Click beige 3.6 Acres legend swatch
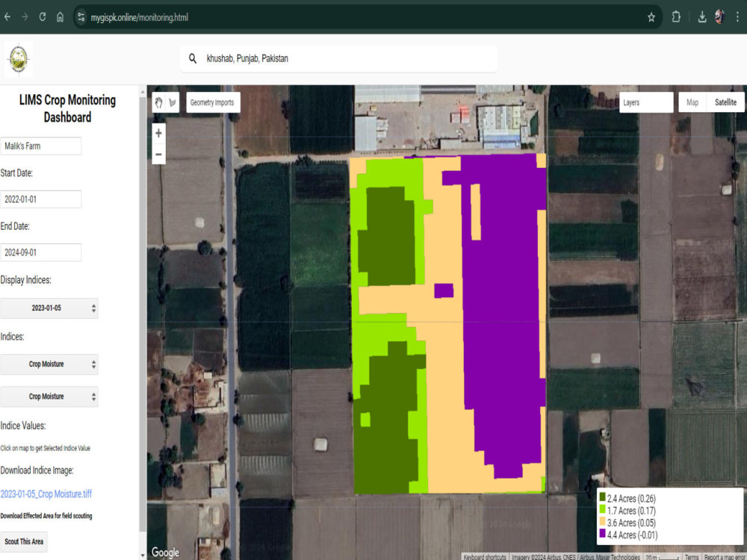The height and width of the screenshot is (560, 747). point(602,521)
